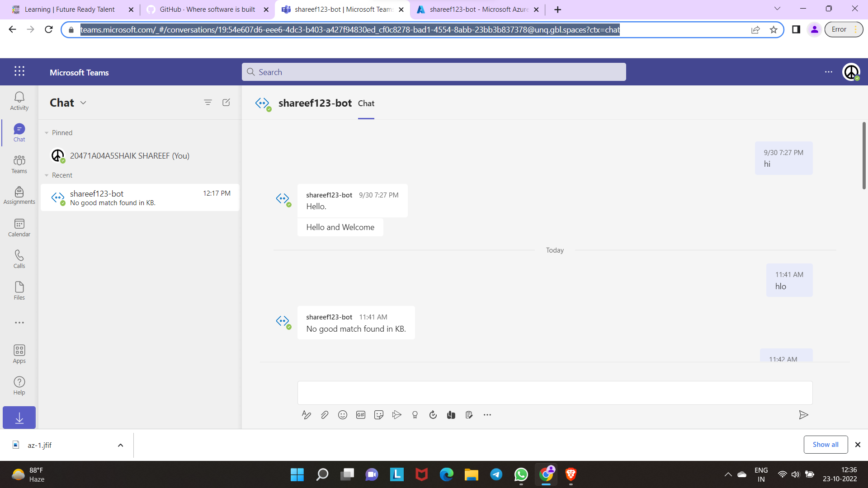Open Assignments in the sidebar
The width and height of the screenshot is (868, 488).
coord(19,195)
